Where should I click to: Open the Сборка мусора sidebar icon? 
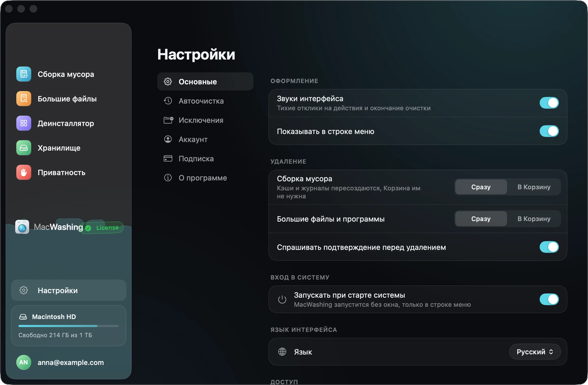[x=24, y=74]
